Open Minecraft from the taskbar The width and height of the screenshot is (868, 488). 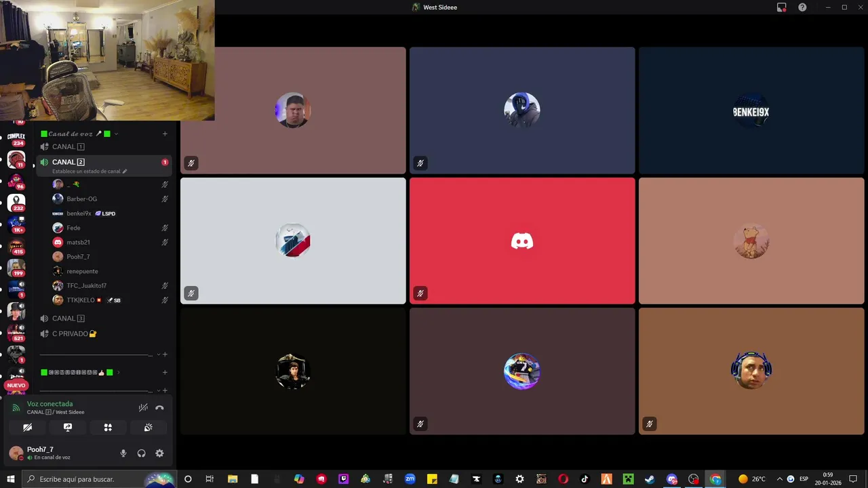[x=628, y=479]
